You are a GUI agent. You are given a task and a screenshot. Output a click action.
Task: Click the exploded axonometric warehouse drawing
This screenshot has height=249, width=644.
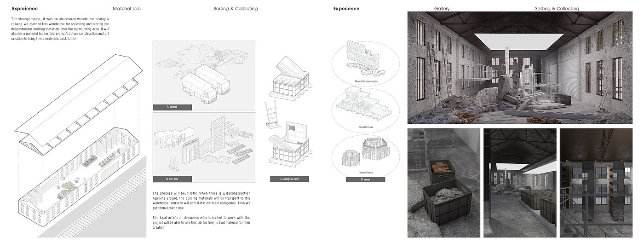(x=80, y=145)
